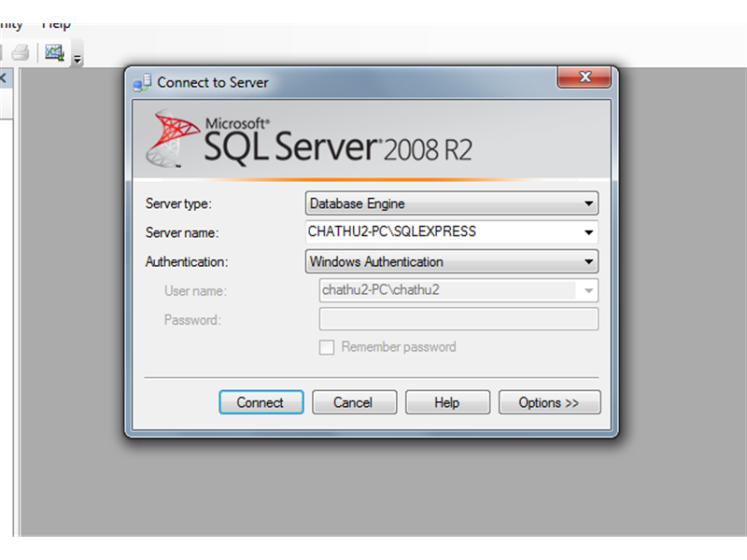Click the SQL Server logo graphic

pos(172,138)
